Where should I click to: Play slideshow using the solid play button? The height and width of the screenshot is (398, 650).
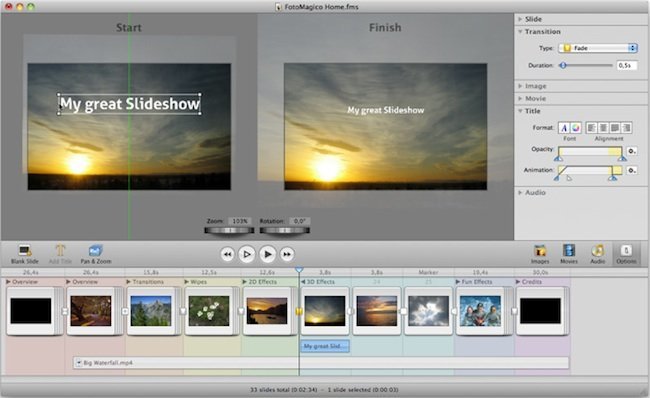[267, 254]
